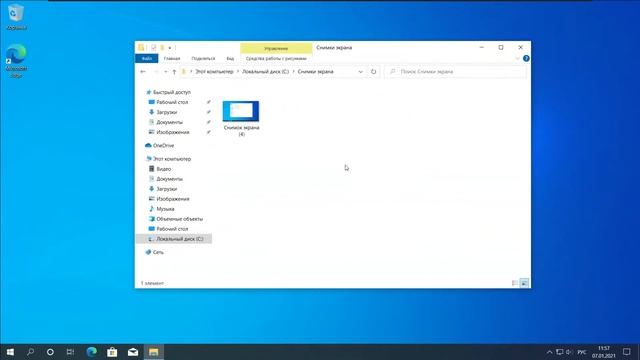Click the File Explorer taskbar button
The image size is (640, 360).
(x=153, y=352)
